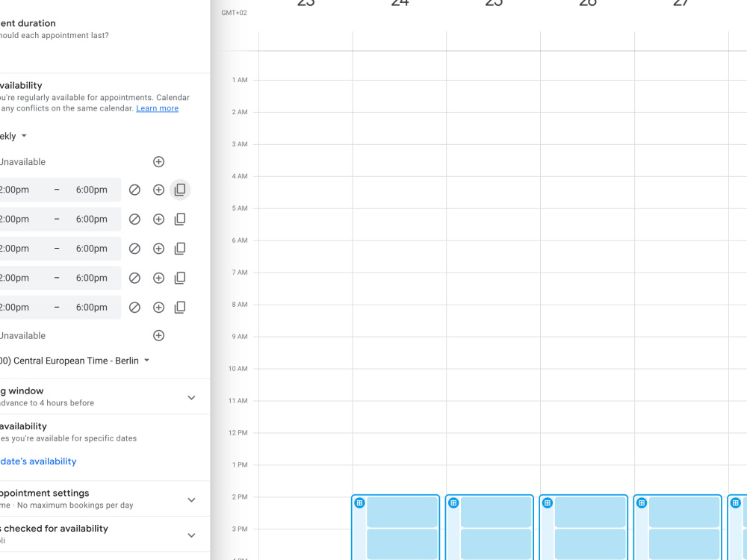This screenshot has width=747, height=560.
Task: Click the appointment grid icon in day 24 column
Action: pyautogui.click(x=360, y=503)
